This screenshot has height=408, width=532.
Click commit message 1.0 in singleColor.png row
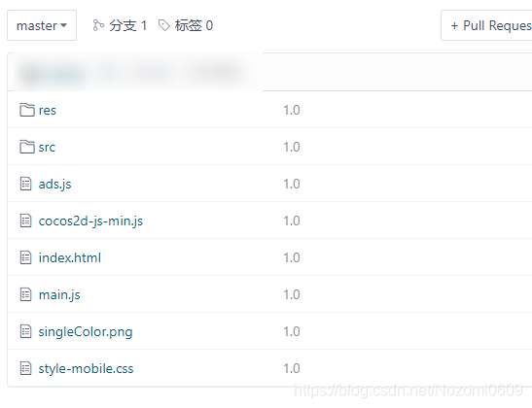(x=292, y=332)
